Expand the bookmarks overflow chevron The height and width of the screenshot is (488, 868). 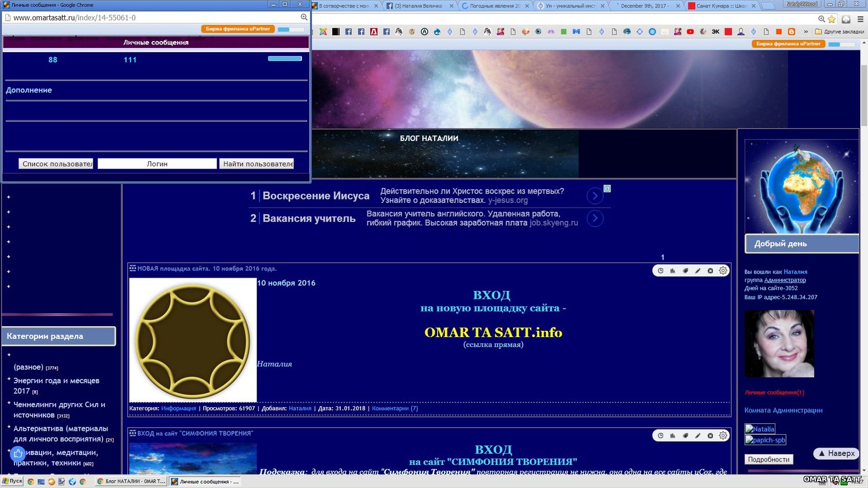[806, 32]
